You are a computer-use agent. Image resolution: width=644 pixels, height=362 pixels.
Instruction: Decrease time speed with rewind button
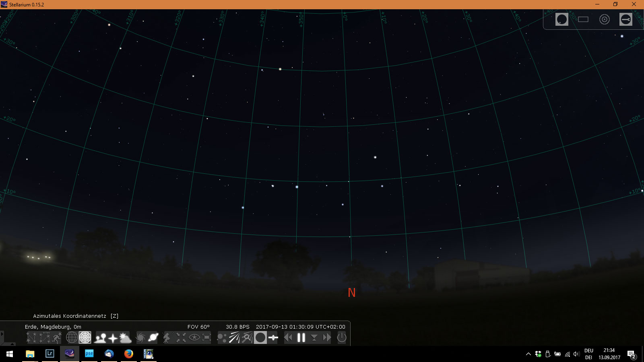point(288,338)
